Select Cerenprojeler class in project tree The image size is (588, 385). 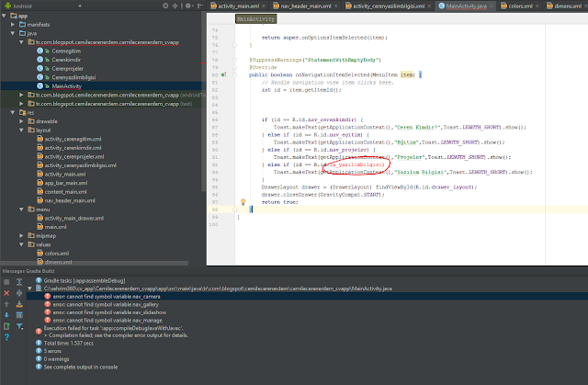pyautogui.click(x=67, y=68)
